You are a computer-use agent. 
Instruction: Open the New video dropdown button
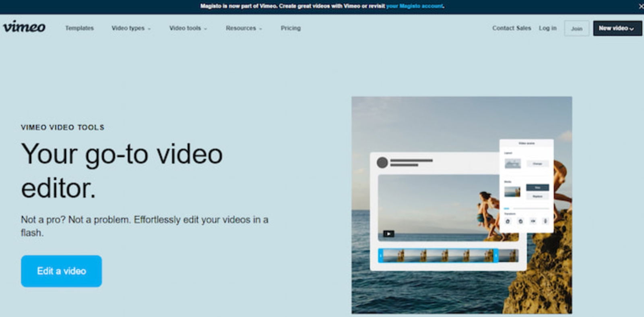pyautogui.click(x=617, y=28)
